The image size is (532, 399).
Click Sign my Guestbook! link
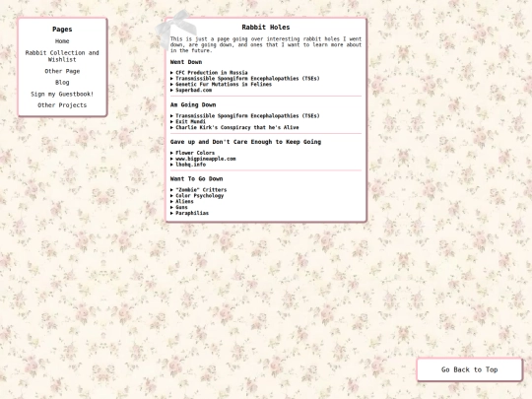[x=62, y=94]
